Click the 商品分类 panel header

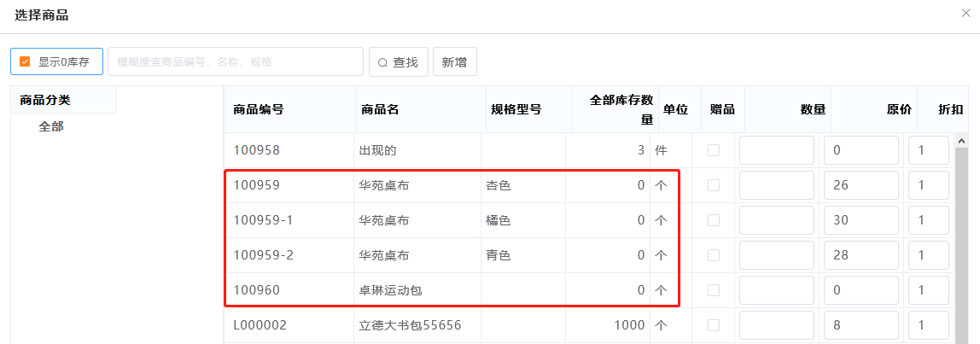pos(45,100)
